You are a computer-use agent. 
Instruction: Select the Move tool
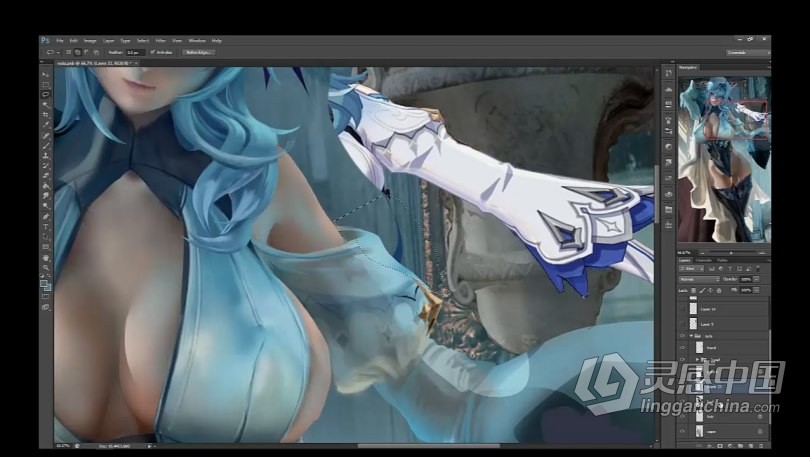click(x=45, y=75)
